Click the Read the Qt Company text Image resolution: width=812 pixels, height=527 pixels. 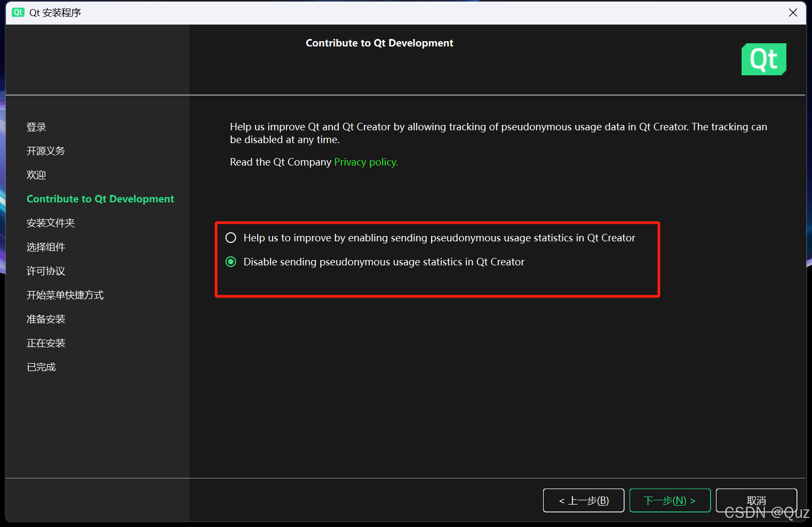[x=281, y=162]
